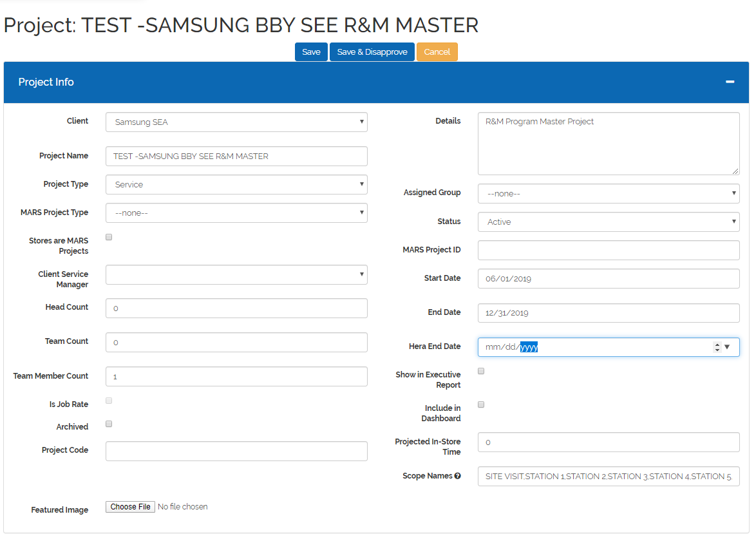The height and width of the screenshot is (541, 756).
Task: Collapse the Project Info panel minus icon
Action: click(x=730, y=82)
